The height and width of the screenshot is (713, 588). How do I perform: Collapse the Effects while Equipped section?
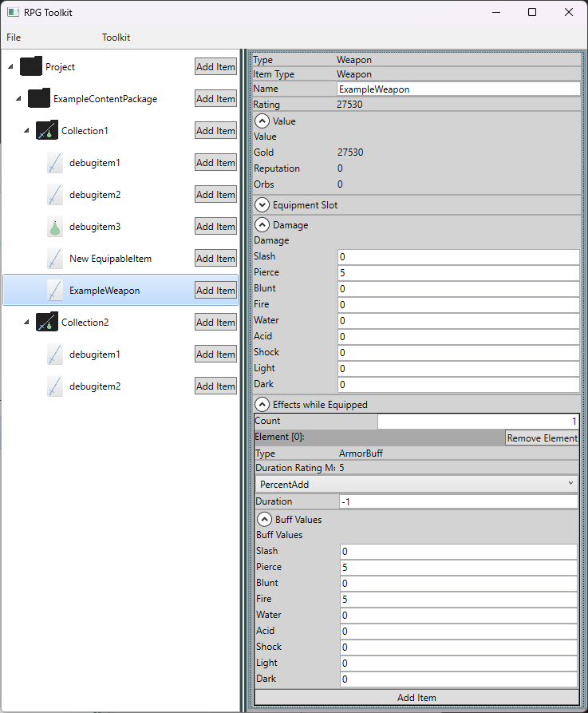pos(262,405)
